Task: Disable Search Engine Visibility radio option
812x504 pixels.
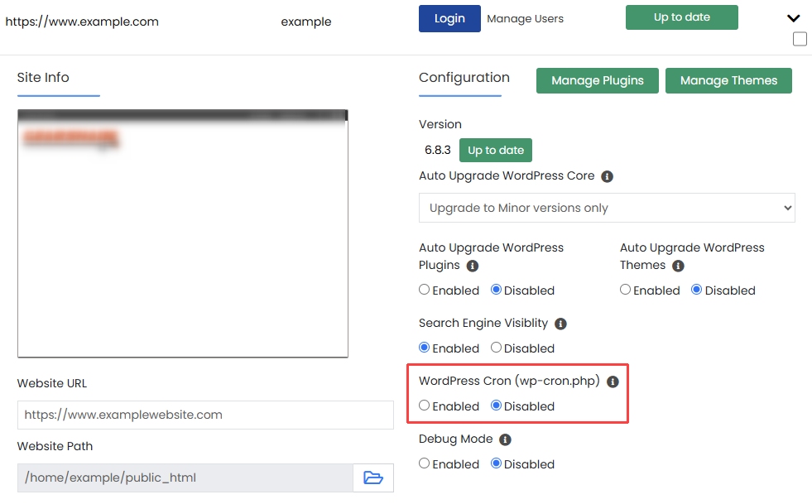Action: click(496, 348)
